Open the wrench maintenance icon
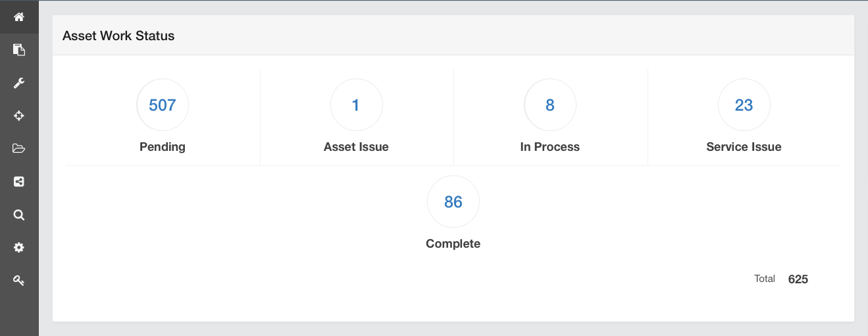 19,82
